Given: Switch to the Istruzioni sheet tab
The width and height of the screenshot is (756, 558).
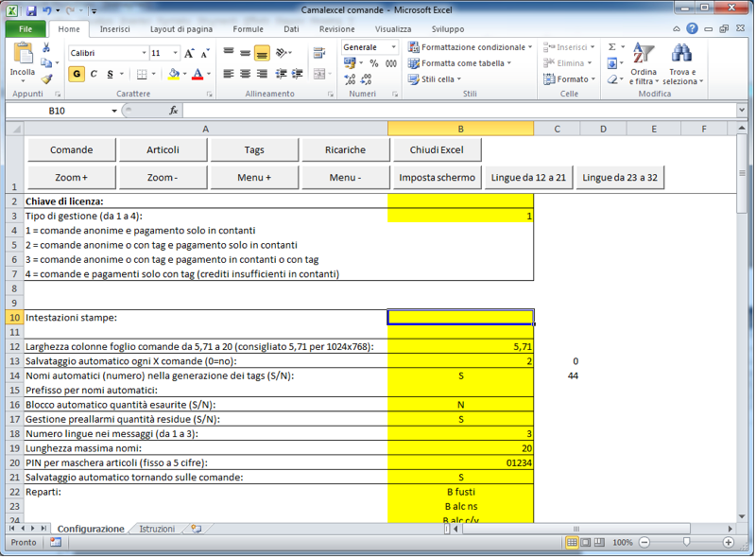Looking at the screenshot, I should (x=157, y=529).
